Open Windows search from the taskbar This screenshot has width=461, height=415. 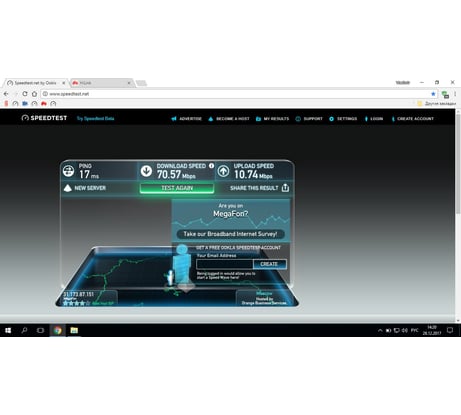pyautogui.click(x=24, y=330)
